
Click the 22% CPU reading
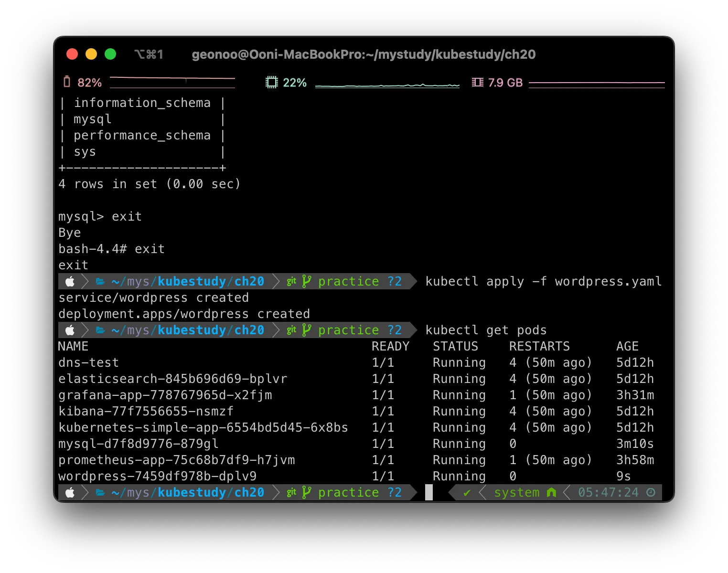tap(295, 83)
